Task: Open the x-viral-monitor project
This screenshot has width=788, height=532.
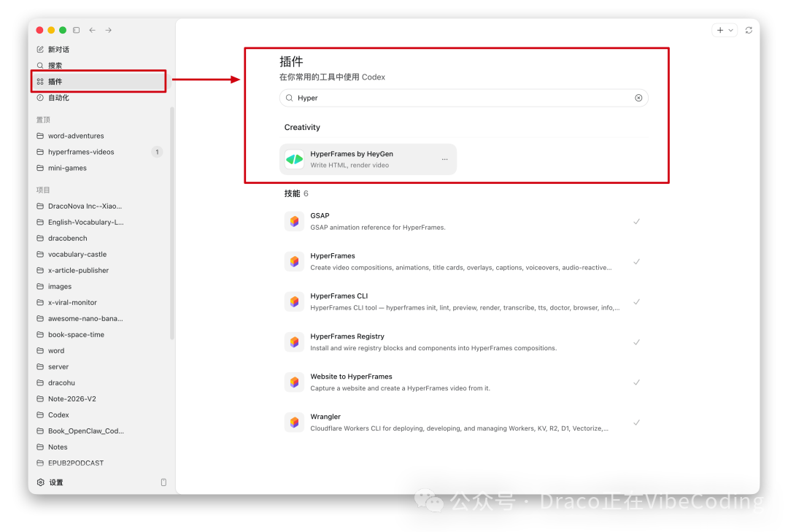Action: (100, 303)
